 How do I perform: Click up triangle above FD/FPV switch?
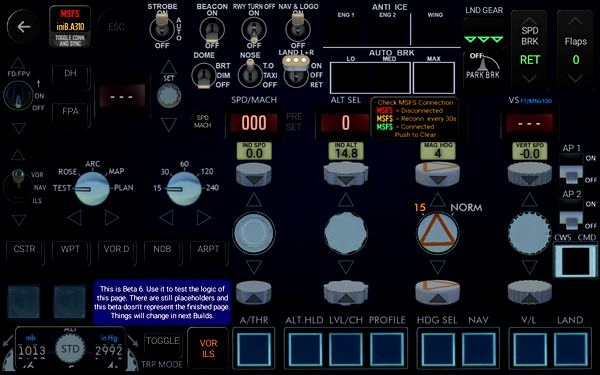18,63
